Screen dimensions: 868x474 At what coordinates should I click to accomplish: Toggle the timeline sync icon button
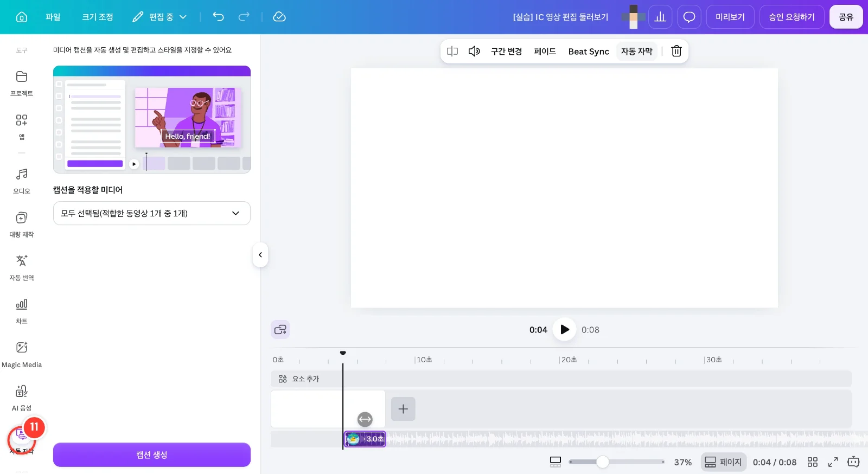coord(280,329)
